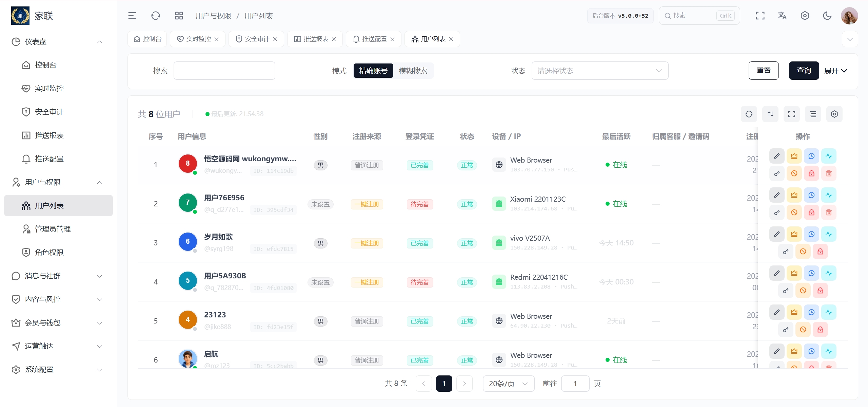Click the table refresh icon
The image size is (868, 407).
click(749, 114)
